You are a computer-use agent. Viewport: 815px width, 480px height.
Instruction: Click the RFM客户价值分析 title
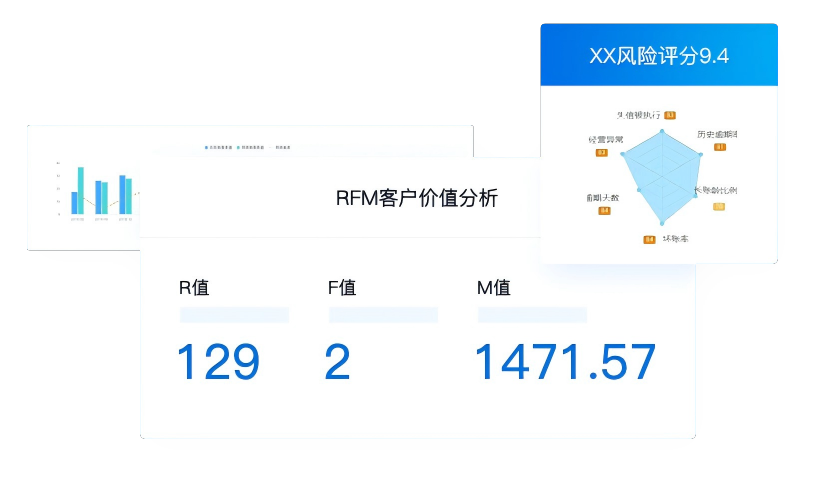point(416,198)
